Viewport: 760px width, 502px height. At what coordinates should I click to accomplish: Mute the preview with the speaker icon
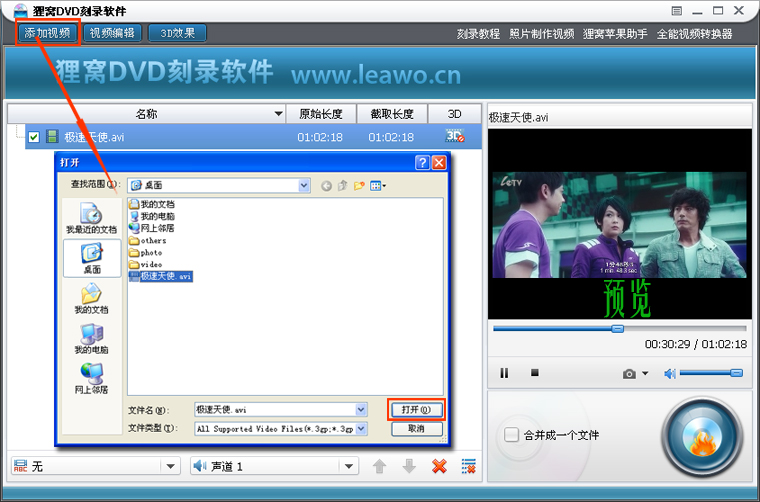pos(670,373)
